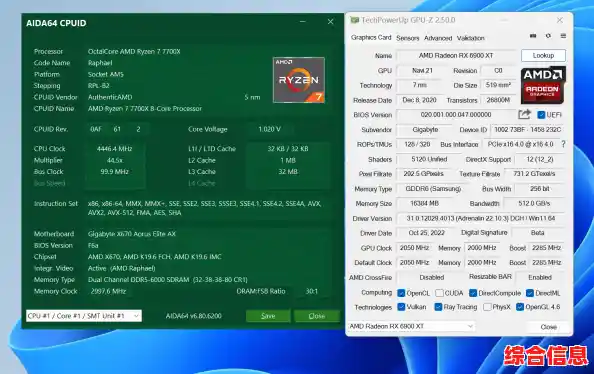Toggle the Vulkan checkbox
The image size is (594, 374).
pos(401,307)
